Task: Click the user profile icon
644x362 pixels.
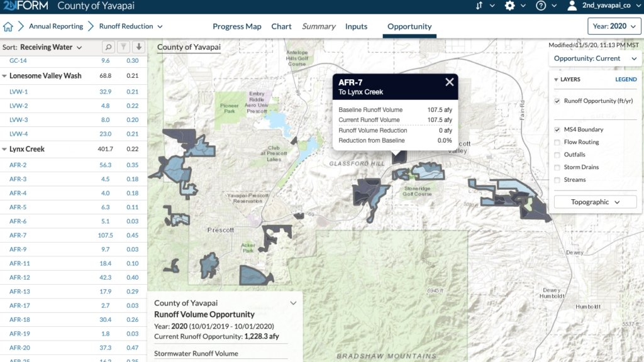Action: pos(572,6)
